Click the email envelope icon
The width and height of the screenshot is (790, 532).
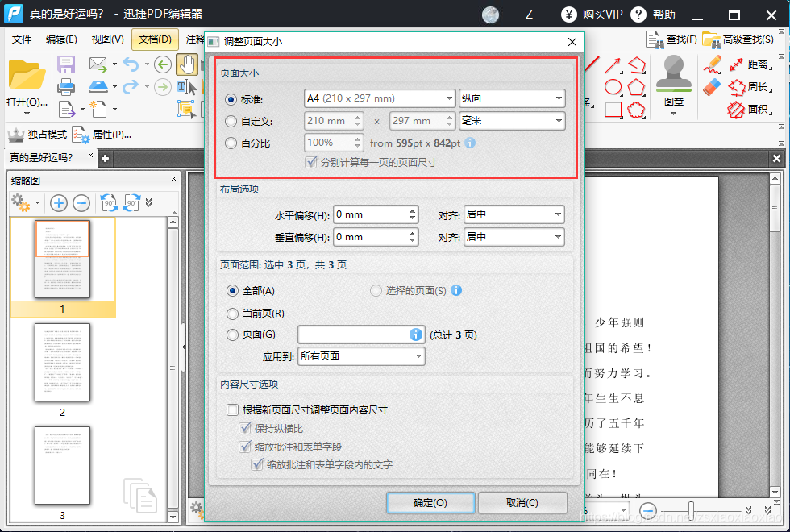coord(98,64)
